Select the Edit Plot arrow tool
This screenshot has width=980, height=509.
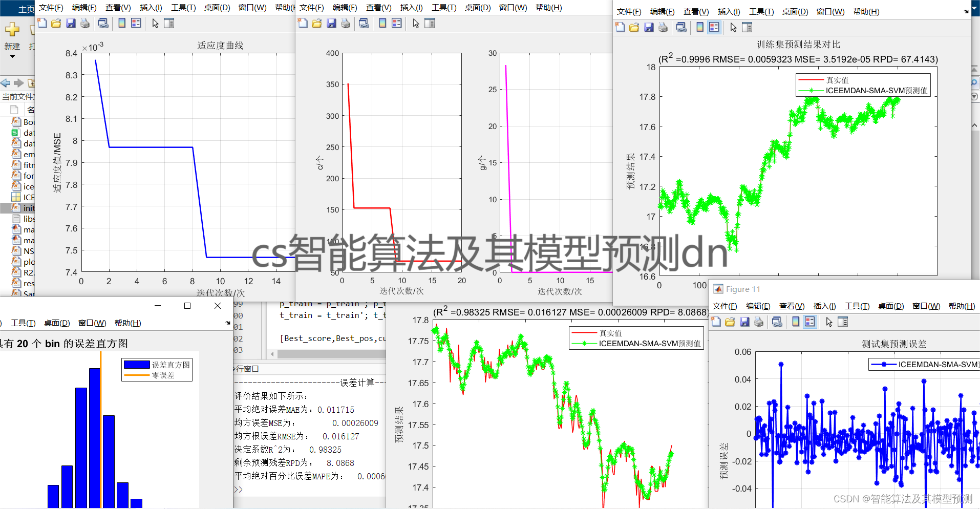(155, 23)
